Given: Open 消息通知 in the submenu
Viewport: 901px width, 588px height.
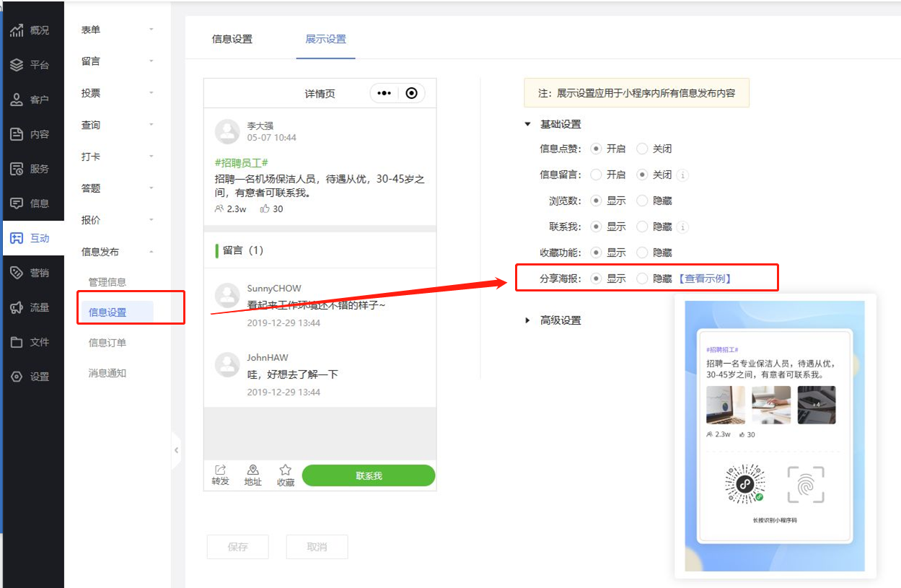Looking at the screenshot, I should coord(107,373).
